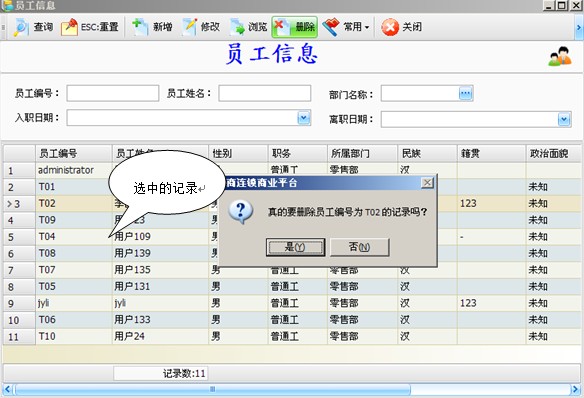Image resolution: width=584 pixels, height=398 pixels.
Task: Click the question mark icon in dialog
Action: tap(241, 212)
